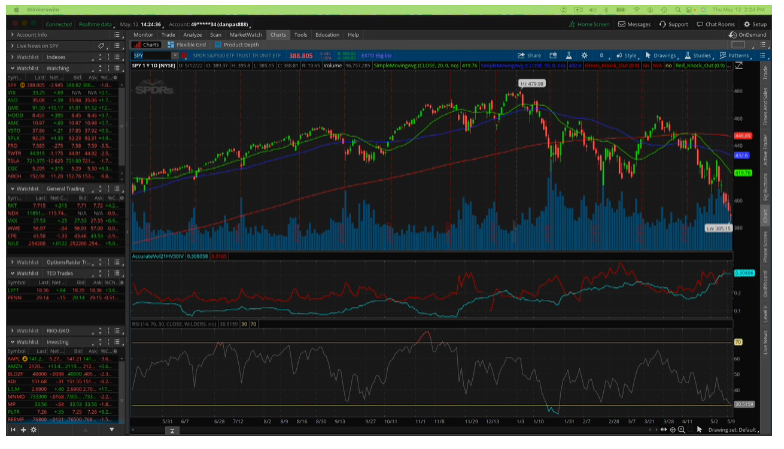Screen dimensions: 784x449
Task: Click the zoom magnifier icon below chart
Action: 681,430
